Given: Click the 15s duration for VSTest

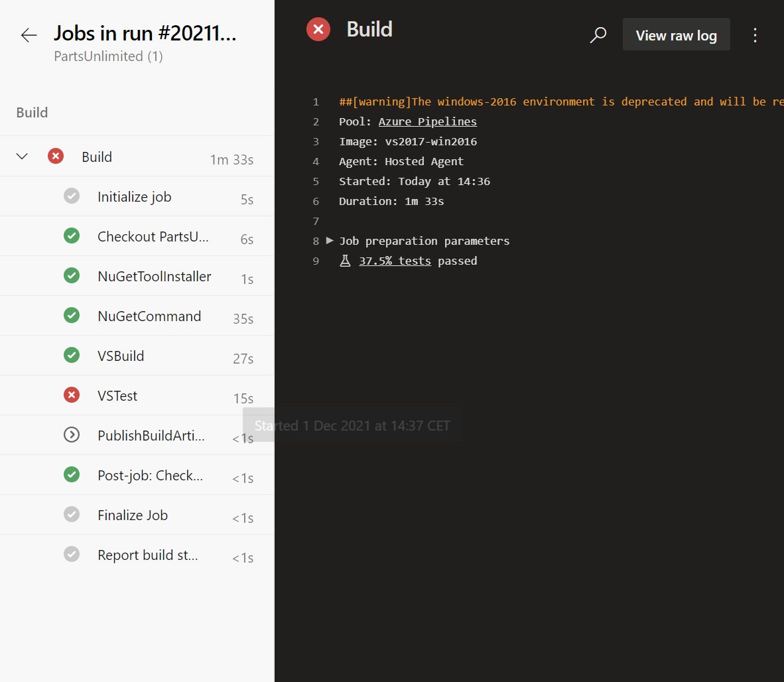Looking at the screenshot, I should point(243,399).
